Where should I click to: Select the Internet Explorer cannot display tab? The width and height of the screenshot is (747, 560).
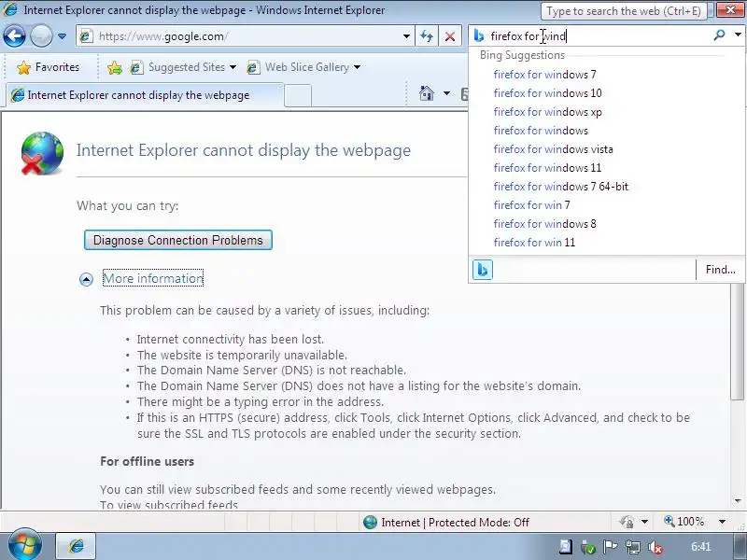click(x=143, y=95)
